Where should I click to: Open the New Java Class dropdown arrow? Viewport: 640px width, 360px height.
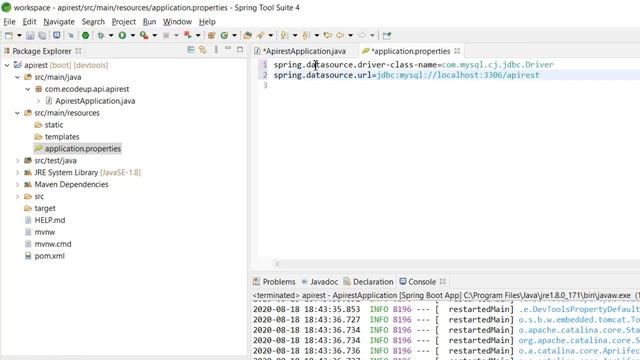[234, 36]
